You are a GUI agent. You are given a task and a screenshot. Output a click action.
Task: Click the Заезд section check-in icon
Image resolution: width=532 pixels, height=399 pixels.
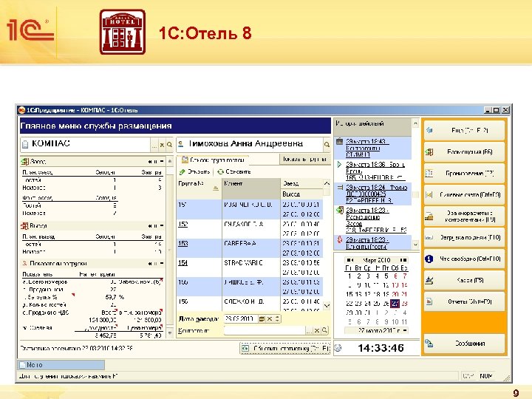25,162
